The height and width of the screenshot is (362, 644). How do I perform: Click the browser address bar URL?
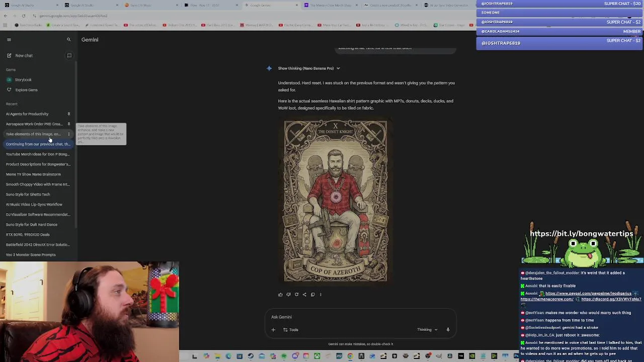[73, 16]
